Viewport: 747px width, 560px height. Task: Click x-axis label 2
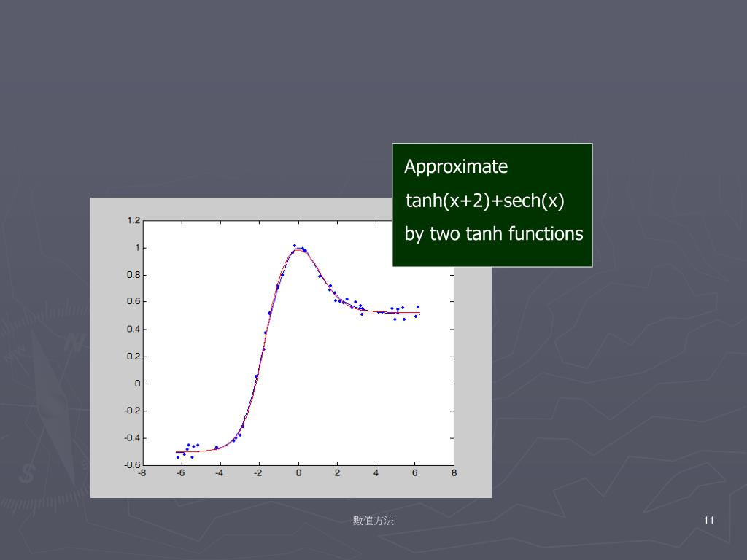pyautogui.click(x=337, y=473)
